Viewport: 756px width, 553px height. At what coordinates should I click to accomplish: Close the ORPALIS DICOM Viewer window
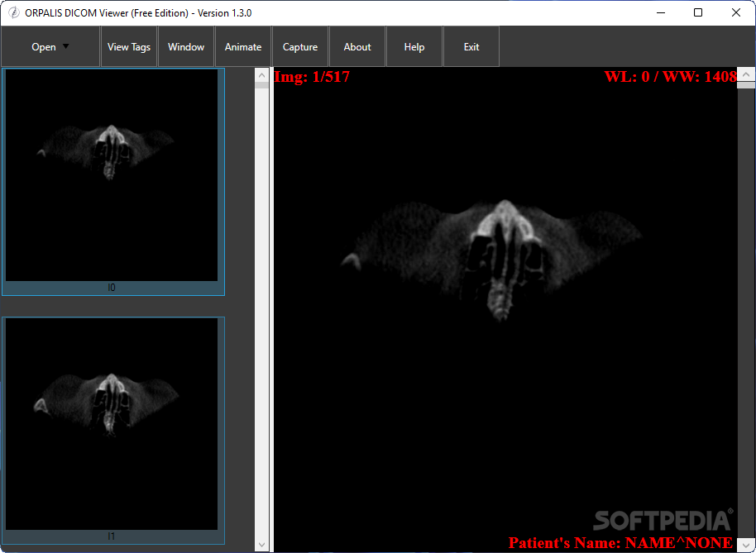pos(736,13)
